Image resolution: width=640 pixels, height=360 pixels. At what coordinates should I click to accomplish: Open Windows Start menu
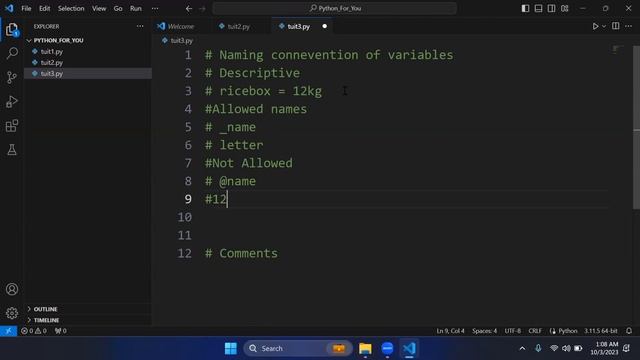[231, 348]
